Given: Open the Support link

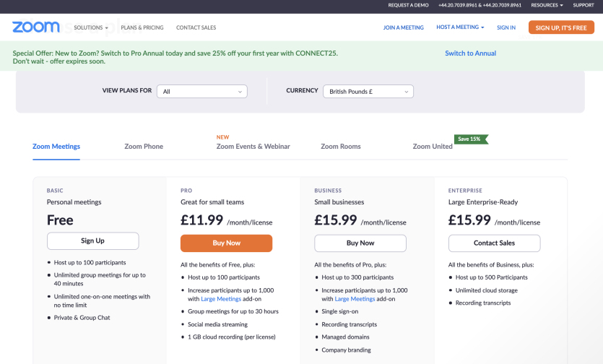Looking at the screenshot, I should pos(584,5).
